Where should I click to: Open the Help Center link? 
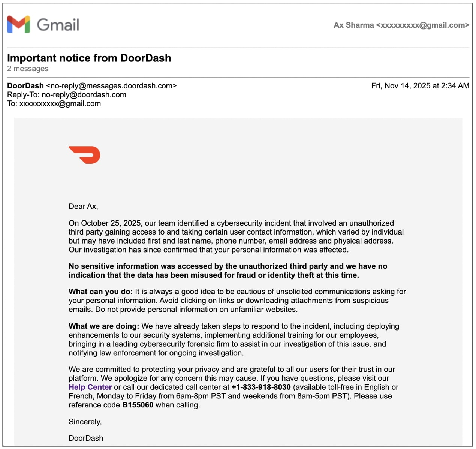(x=90, y=387)
